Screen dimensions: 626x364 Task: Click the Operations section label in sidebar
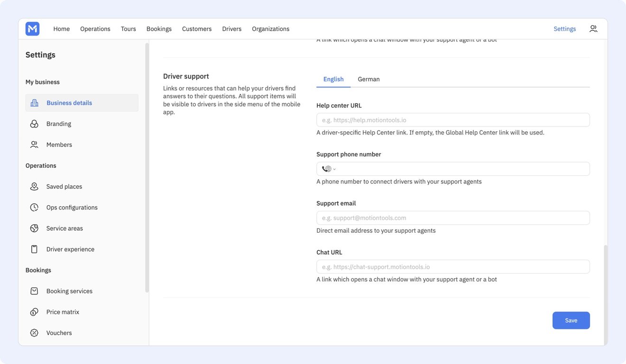[x=41, y=166]
